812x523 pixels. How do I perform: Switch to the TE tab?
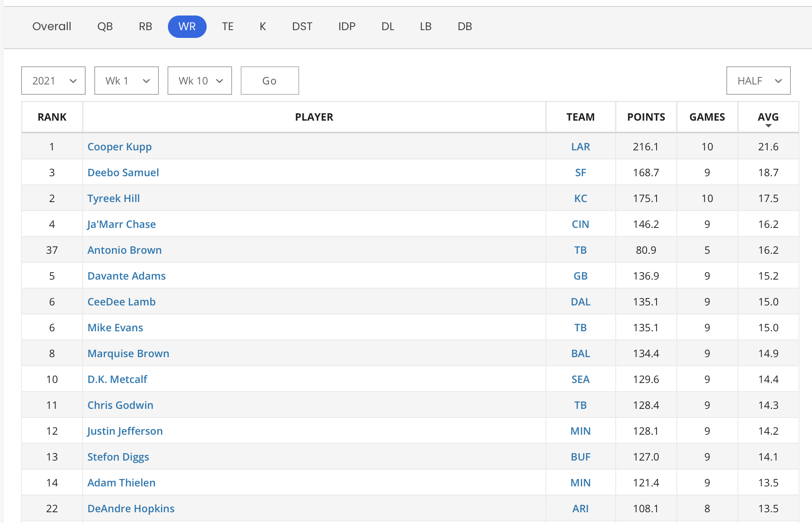[228, 26]
